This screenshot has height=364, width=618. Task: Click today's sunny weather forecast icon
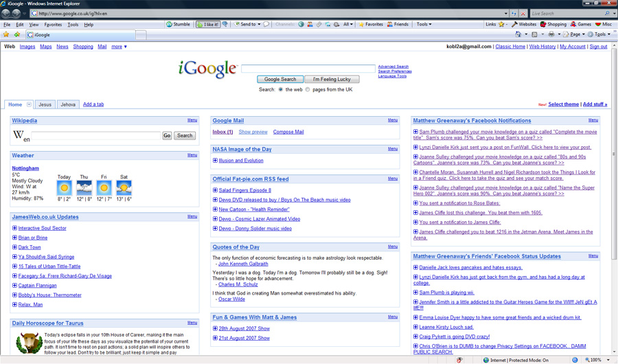click(x=65, y=188)
